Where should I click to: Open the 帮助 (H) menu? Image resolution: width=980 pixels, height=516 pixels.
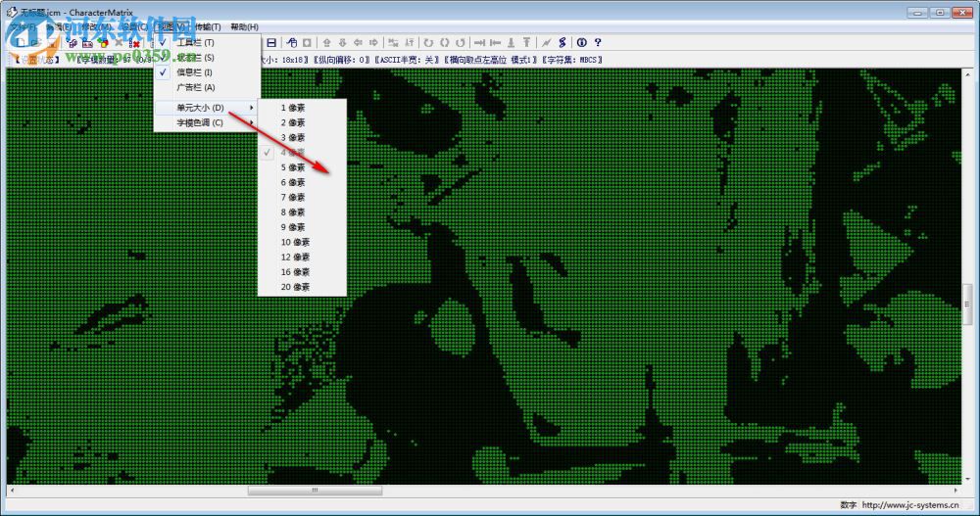coord(244,26)
